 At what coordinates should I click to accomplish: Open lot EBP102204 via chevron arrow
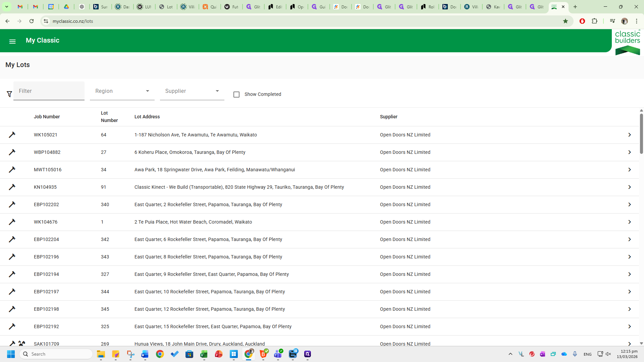click(x=629, y=239)
